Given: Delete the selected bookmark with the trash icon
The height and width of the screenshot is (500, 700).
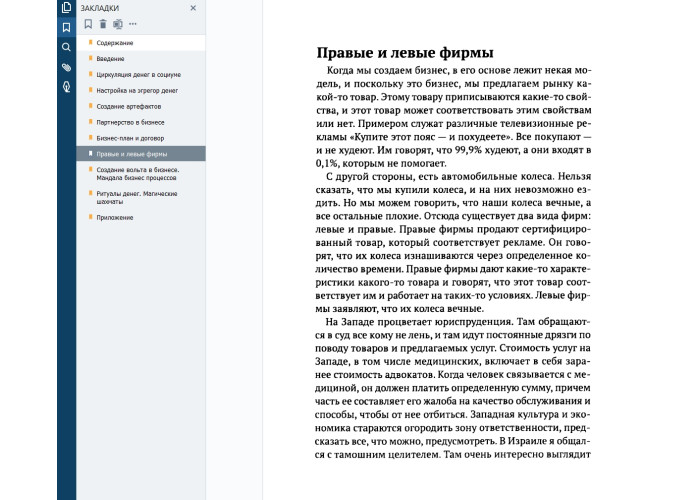Looking at the screenshot, I should [x=102, y=23].
